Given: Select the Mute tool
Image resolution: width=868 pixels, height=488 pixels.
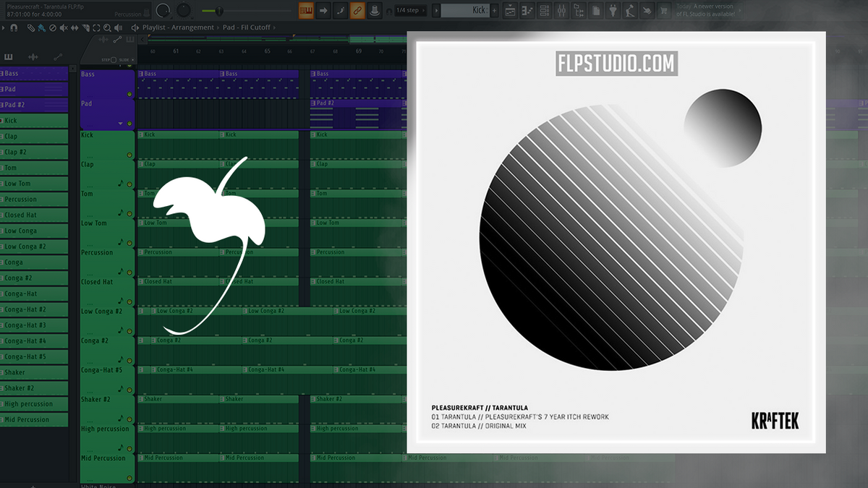Looking at the screenshot, I should click(64, 28).
